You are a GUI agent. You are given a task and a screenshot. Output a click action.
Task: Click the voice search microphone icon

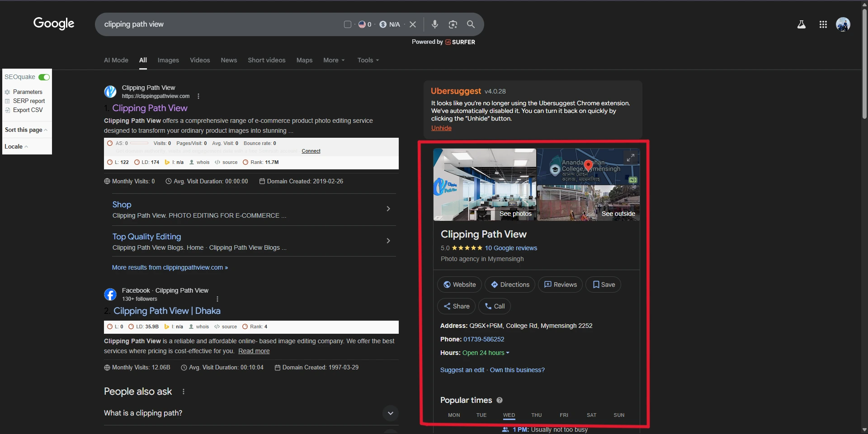(x=434, y=24)
